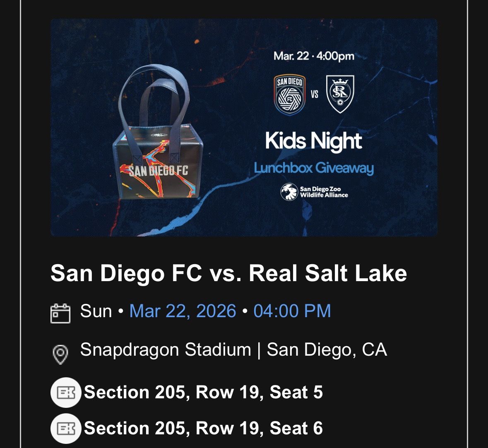The width and height of the screenshot is (488, 448).
Task: Click the Real Salt Lake crest logo
Action: [x=340, y=94]
